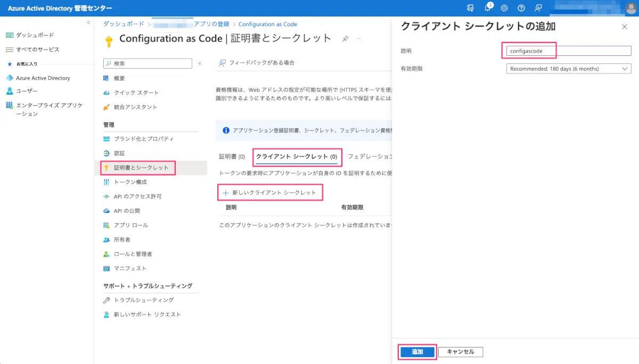This screenshot has height=364, width=639.
Task: Open アプリ ロール menu item
Action: 131,225
